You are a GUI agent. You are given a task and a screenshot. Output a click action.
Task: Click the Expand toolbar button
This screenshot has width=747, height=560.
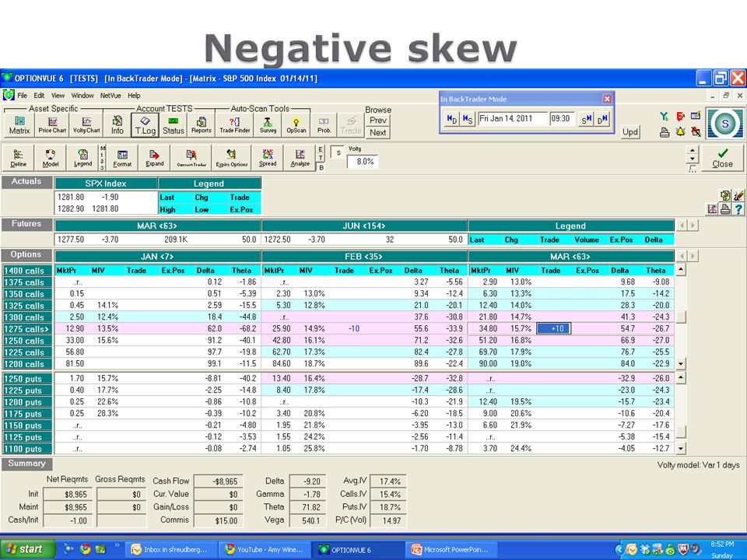tap(154, 158)
